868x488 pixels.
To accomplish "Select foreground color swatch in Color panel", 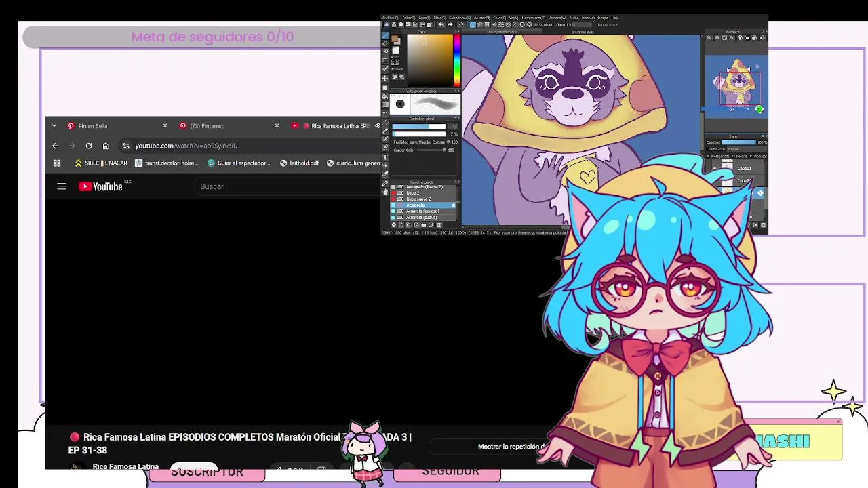I will tap(394, 39).
